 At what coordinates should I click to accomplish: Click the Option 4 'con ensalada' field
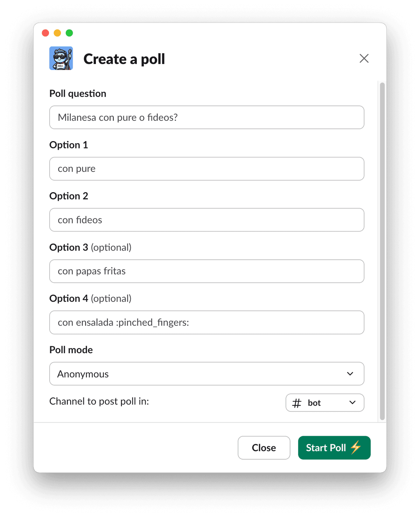207,322
